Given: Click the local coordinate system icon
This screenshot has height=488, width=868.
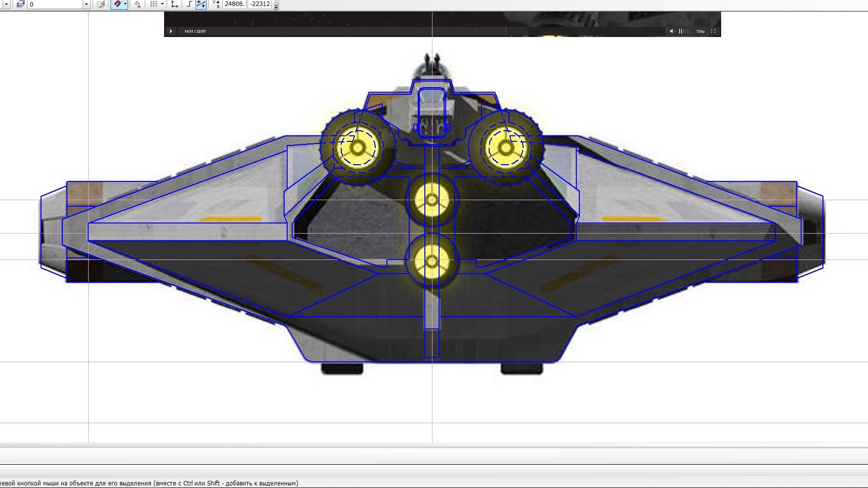Looking at the screenshot, I should pos(174,4).
